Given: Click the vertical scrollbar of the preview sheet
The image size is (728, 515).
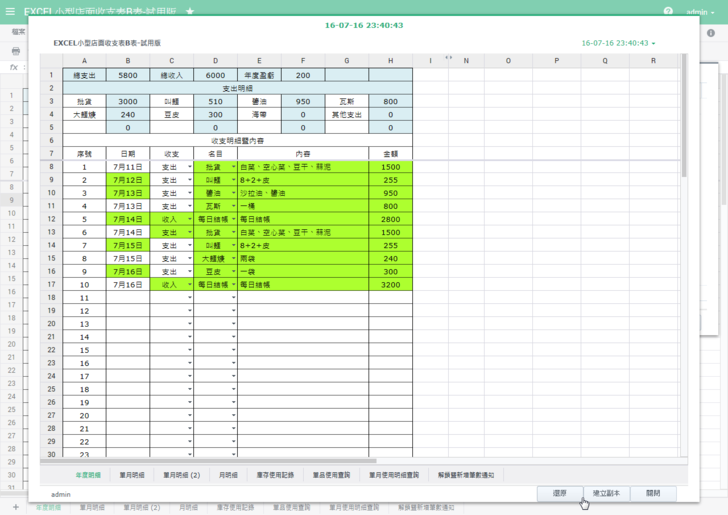Looking at the screenshot, I should point(684,115).
